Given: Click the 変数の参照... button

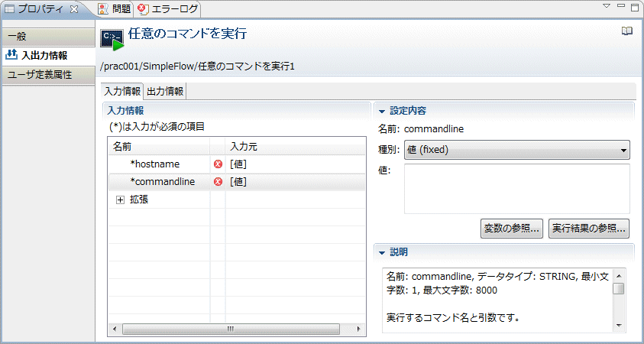Looking at the screenshot, I should 512,228.
